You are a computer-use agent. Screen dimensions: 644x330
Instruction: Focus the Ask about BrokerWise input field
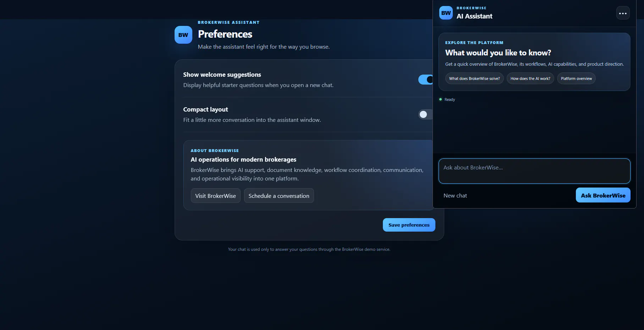534,171
